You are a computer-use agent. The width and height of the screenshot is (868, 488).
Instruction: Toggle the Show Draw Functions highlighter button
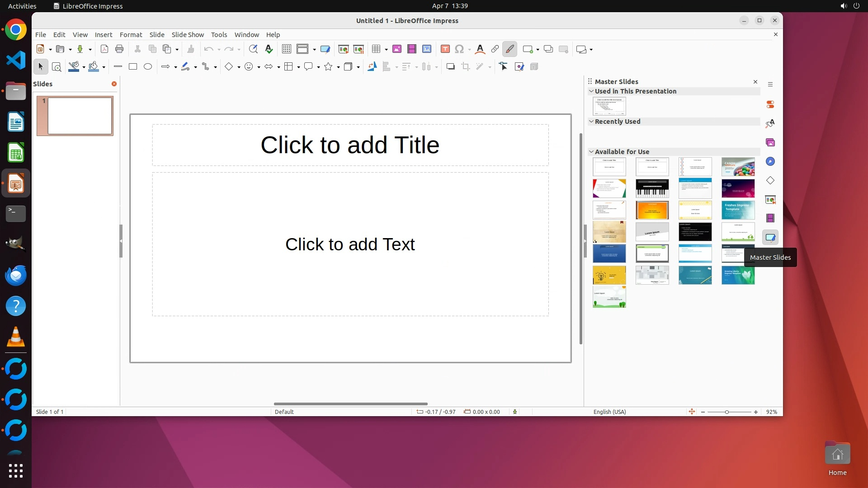click(x=509, y=49)
